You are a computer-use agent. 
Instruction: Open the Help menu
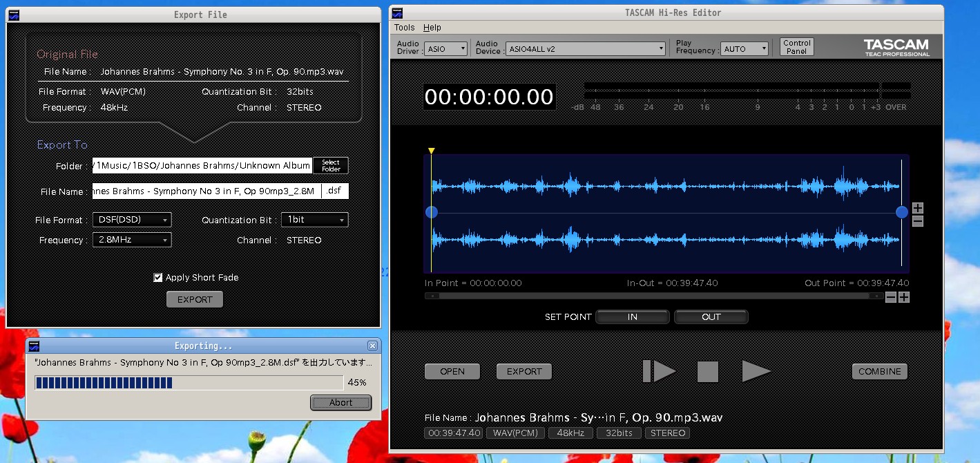432,28
